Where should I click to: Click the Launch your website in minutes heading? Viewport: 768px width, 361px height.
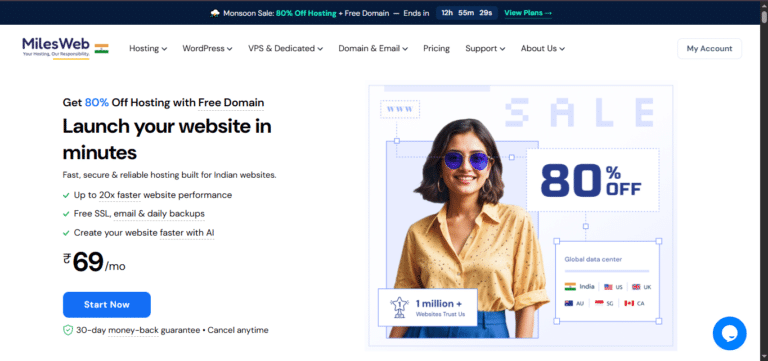pyautogui.click(x=167, y=140)
